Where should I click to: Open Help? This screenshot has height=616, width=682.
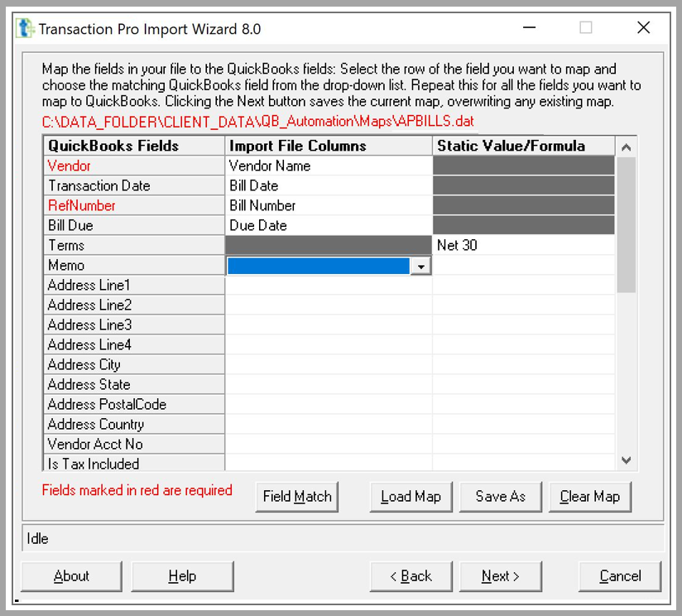pyautogui.click(x=182, y=576)
